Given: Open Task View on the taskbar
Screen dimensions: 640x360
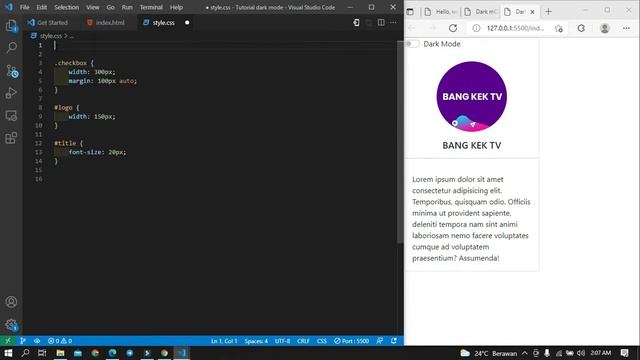Looking at the screenshot, I should [42, 353].
